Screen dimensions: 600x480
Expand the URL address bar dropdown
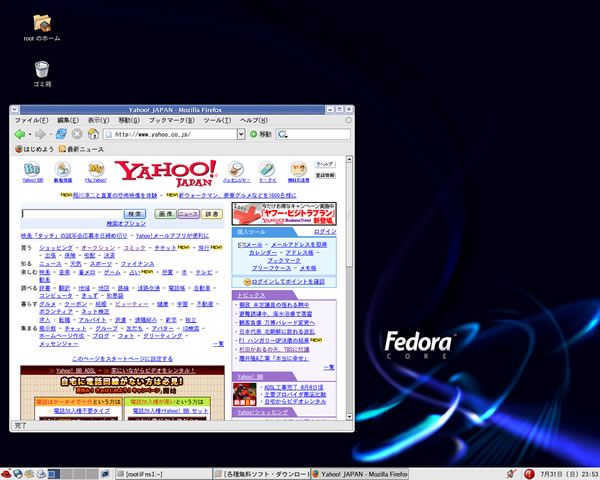[241, 134]
